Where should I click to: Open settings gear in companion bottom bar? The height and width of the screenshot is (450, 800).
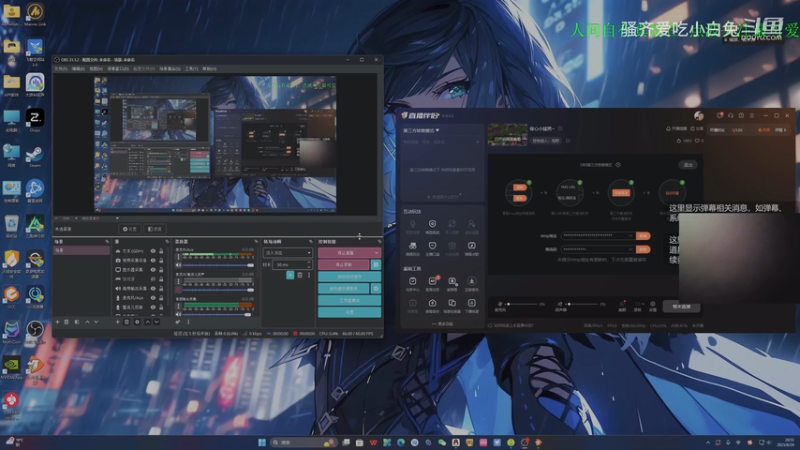click(653, 306)
